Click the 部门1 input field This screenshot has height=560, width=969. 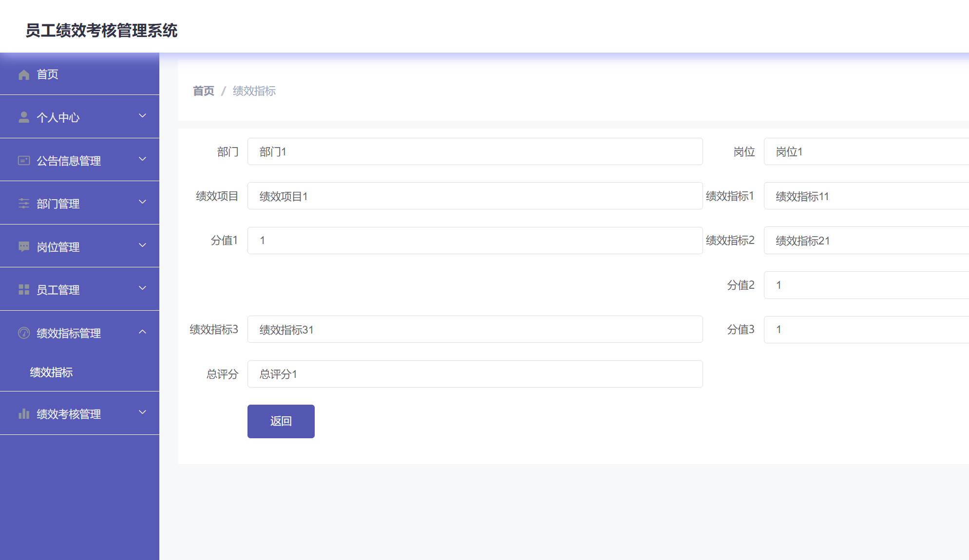[x=475, y=151]
